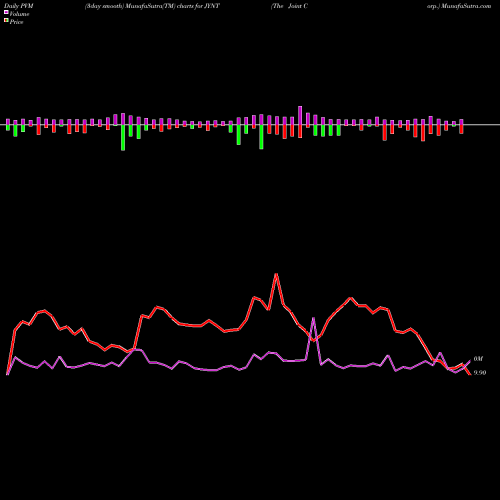Image resolution: width=500 pixels, height=500 pixels.
Task: Click the 'Daily PVM' chart title
Action: point(19,6)
